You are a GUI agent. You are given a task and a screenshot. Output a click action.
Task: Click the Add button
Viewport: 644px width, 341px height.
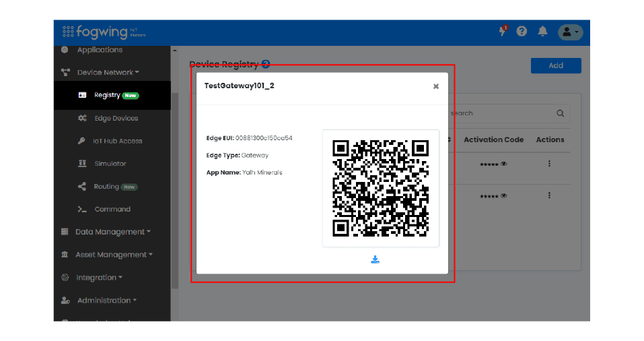(x=556, y=65)
